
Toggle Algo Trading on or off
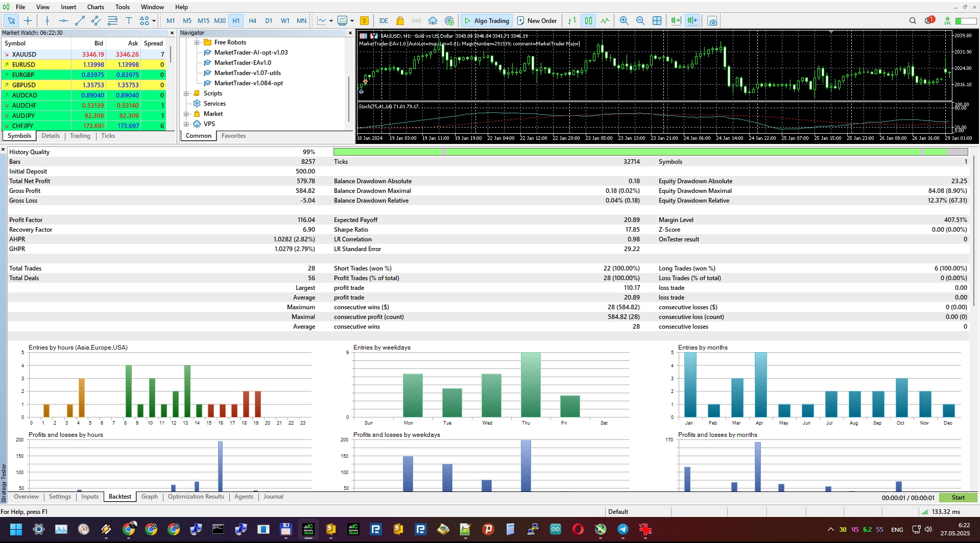point(486,21)
